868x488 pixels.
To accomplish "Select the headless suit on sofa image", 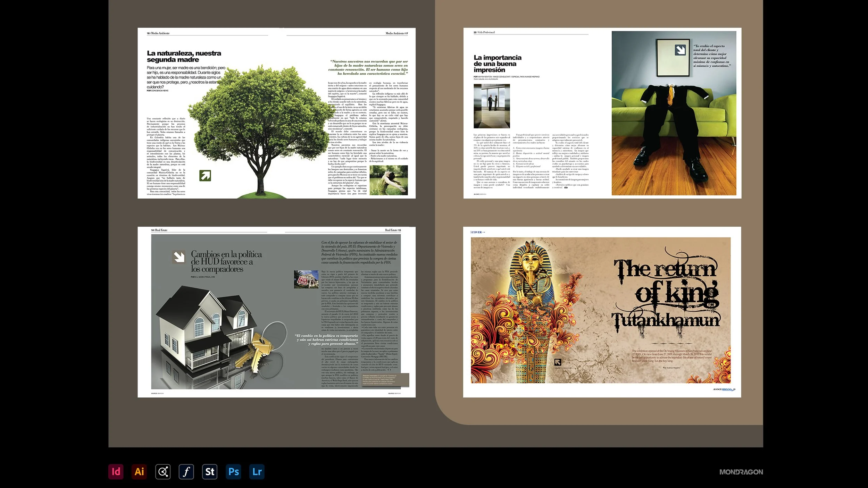I will pyautogui.click(x=674, y=113).
